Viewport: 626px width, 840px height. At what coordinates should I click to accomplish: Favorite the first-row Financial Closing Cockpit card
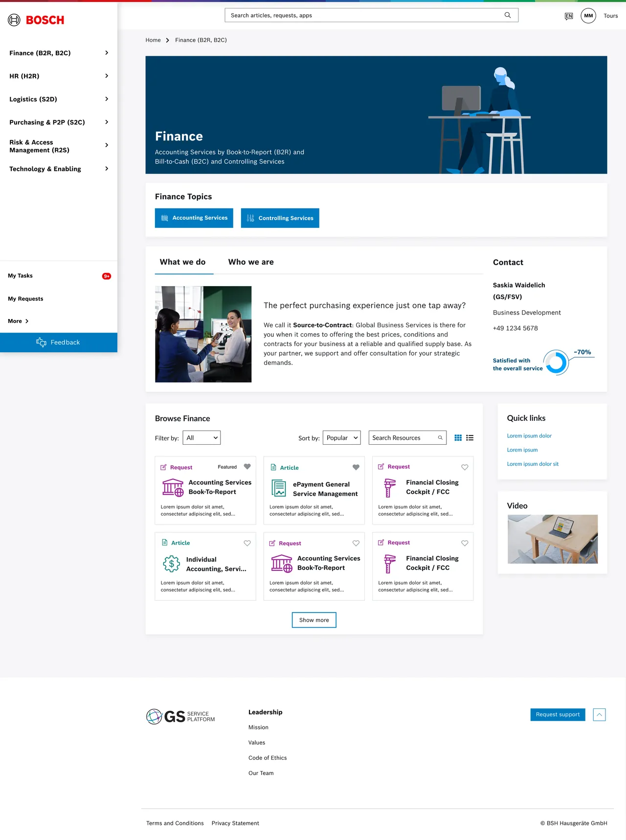coord(465,467)
